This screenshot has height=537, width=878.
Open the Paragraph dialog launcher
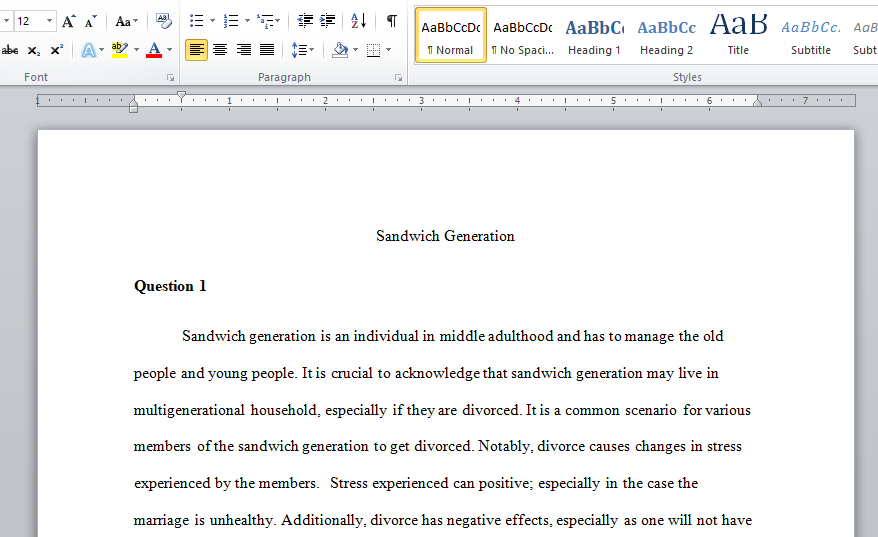398,78
